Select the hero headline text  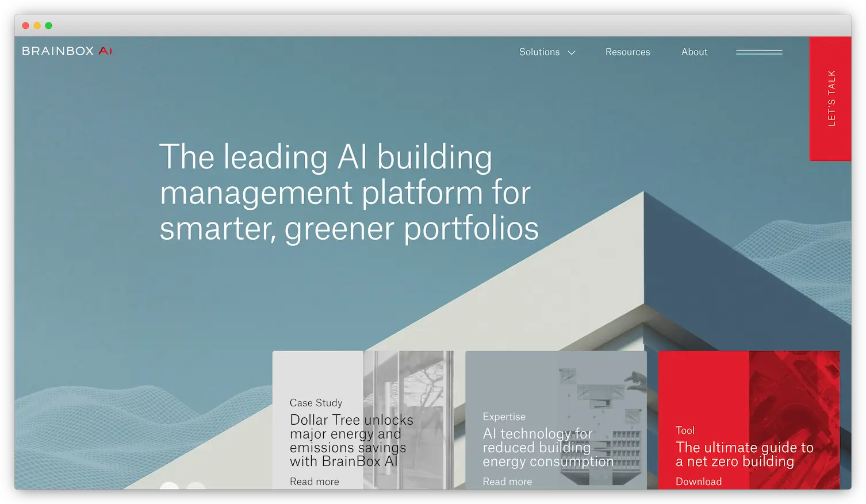point(349,193)
